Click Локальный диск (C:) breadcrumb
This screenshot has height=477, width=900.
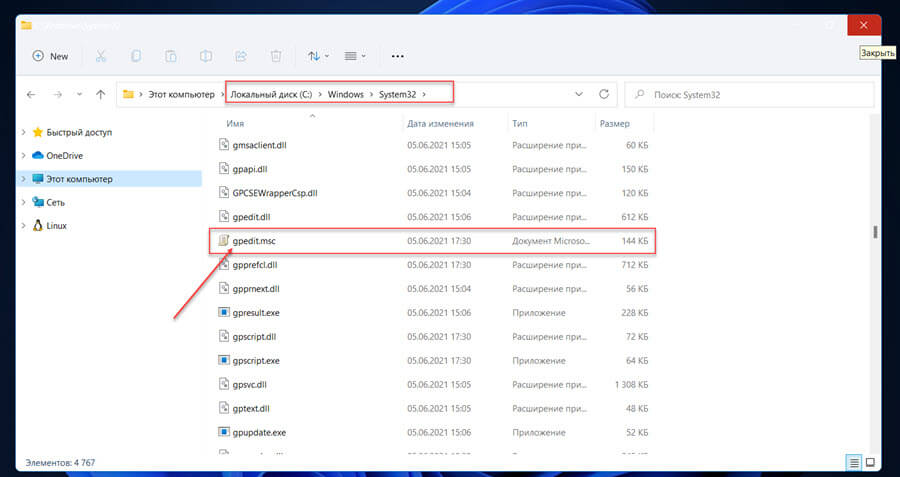(271, 95)
